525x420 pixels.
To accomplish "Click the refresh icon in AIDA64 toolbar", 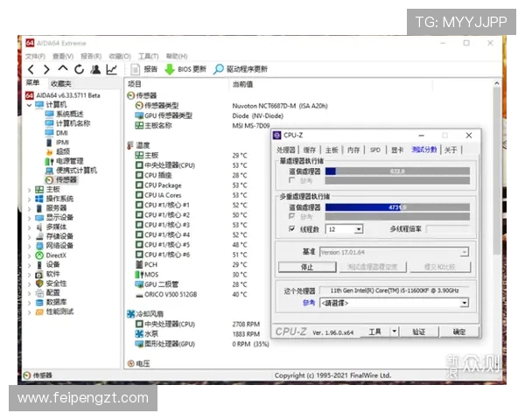I will [x=79, y=69].
